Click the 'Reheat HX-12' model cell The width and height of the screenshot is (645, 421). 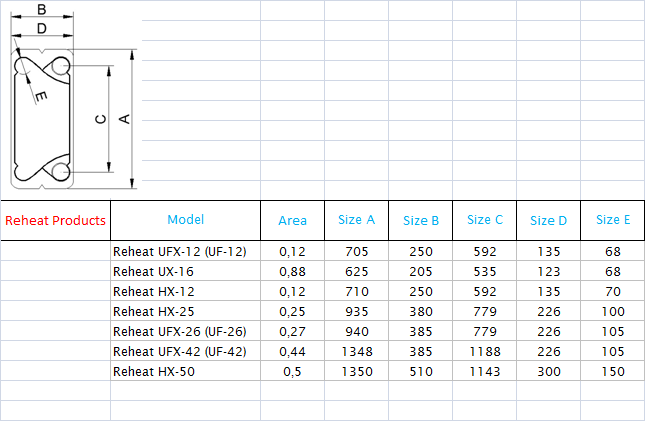click(x=186, y=291)
